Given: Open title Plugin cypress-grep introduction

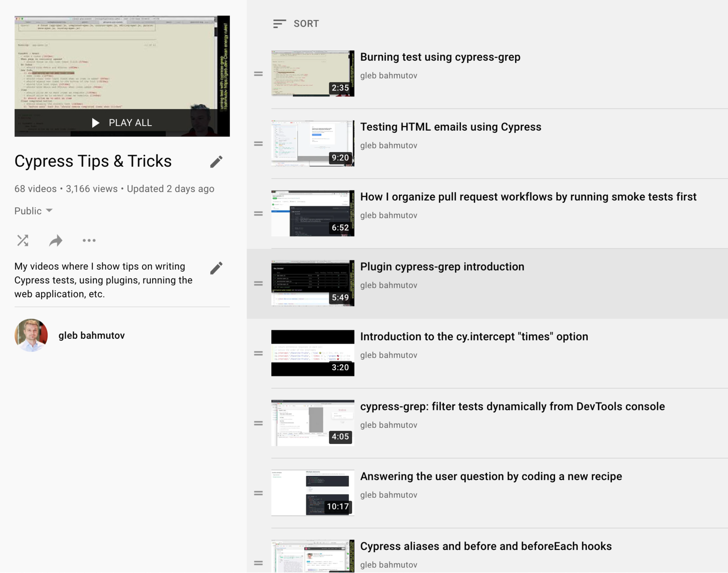Looking at the screenshot, I should 442,267.
